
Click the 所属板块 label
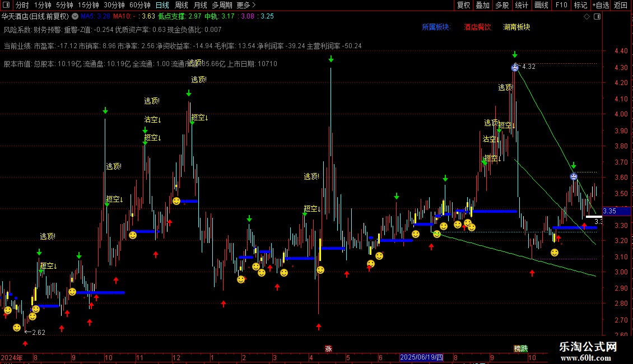pyautogui.click(x=436, y=27)
